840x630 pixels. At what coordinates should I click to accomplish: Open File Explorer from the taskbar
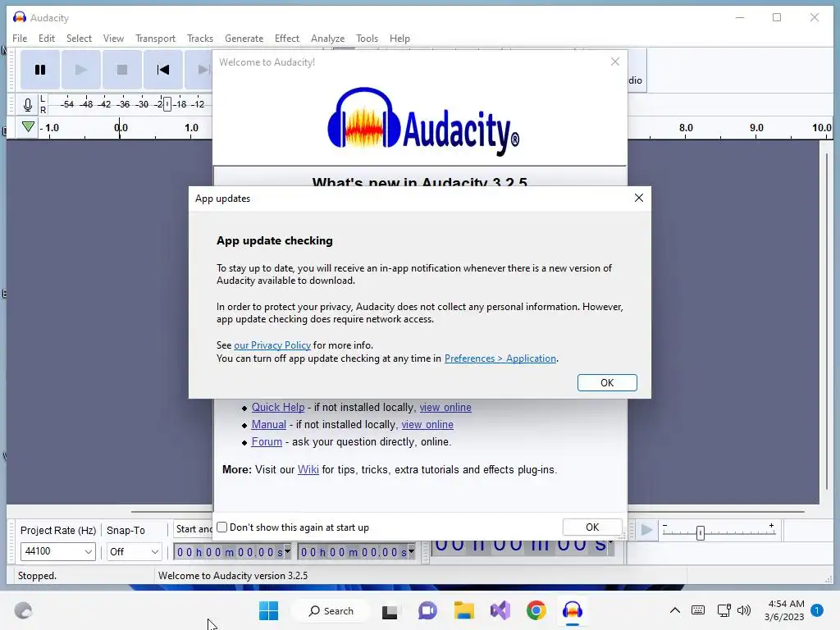click(x=464, y=610)
